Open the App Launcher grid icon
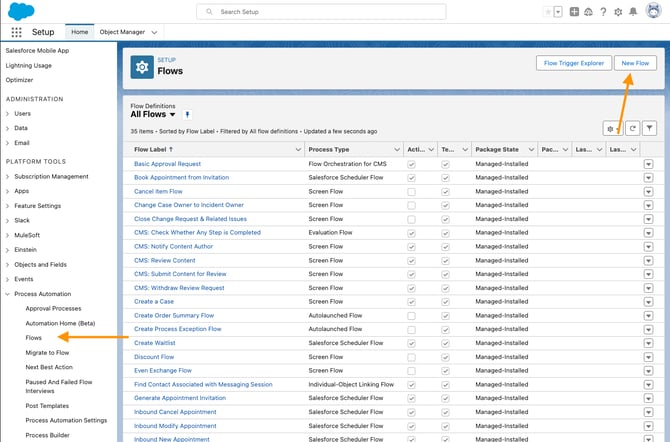Screen dimensions: 670x442 click(17, 32)
